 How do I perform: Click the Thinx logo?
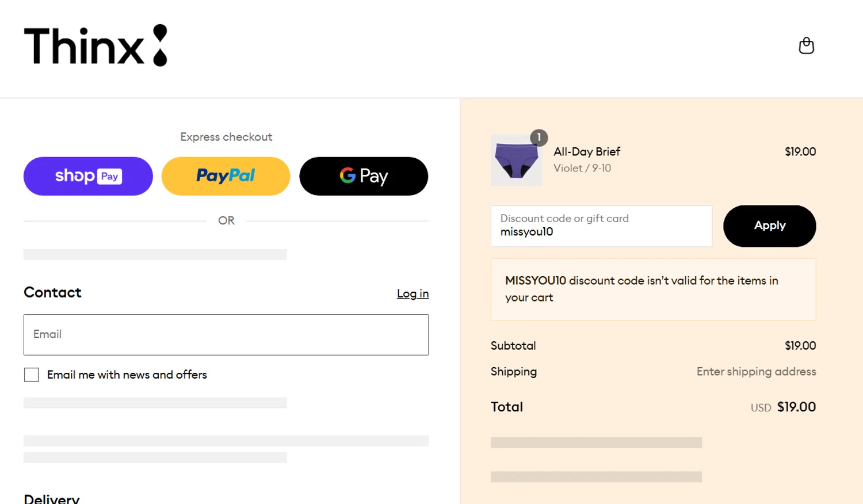96,45
